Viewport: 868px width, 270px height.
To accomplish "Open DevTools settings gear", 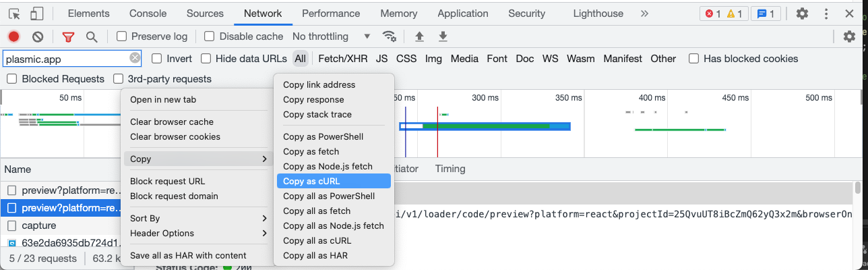I will [x=802, y=13].
